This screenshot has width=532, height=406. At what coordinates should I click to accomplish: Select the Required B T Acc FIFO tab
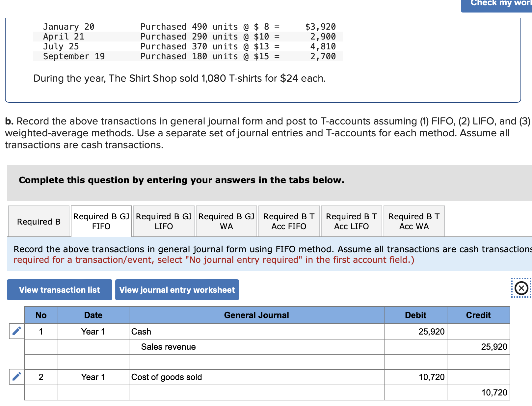point(288,221)
